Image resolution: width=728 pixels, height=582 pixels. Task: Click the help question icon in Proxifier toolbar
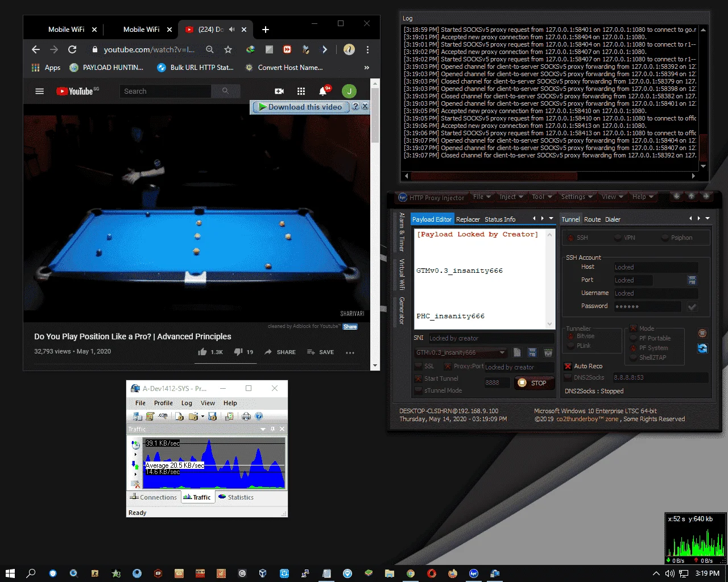[259, 416]
